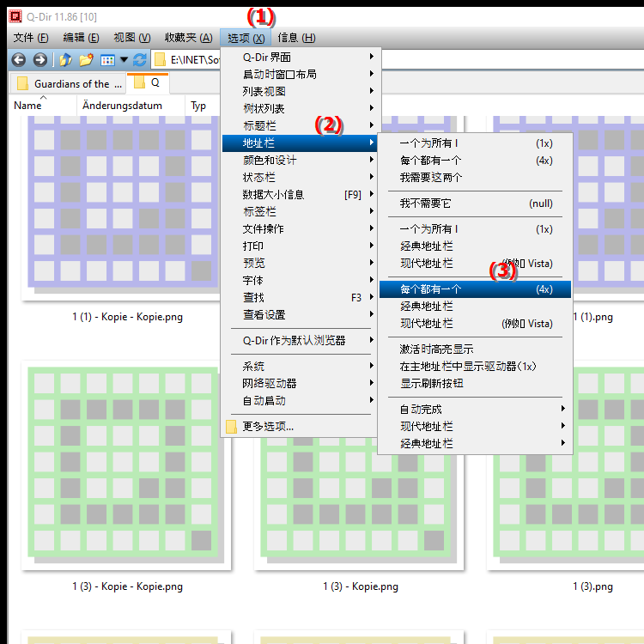This screenshot has width=644, height=644.
Task: Switch to the Q tab
Action: pos(149,82)
